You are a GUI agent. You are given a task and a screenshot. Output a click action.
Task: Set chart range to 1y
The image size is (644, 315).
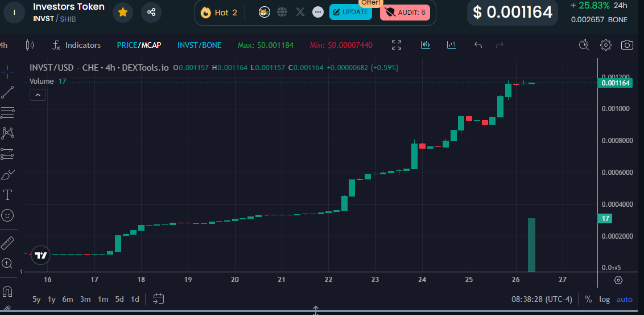pos(51,300)
